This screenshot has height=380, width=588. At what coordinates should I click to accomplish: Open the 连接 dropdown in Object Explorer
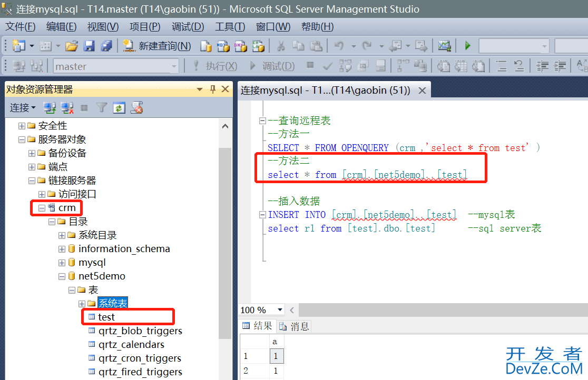23,108
